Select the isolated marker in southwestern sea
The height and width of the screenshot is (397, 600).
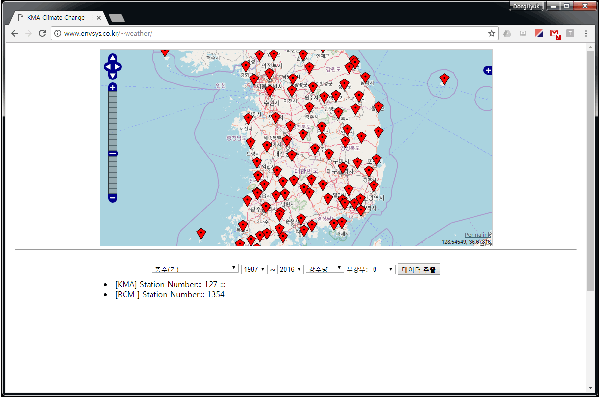(x=201, y=233)
